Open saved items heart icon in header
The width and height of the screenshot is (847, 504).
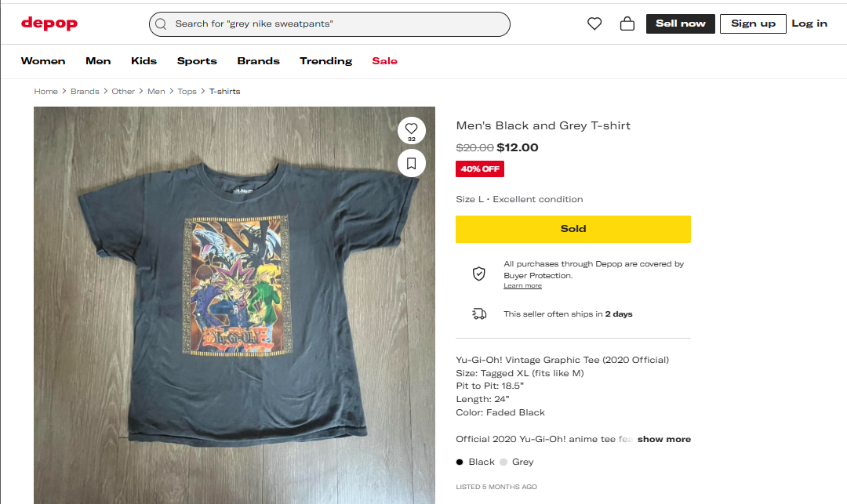(x=594, y=24)
